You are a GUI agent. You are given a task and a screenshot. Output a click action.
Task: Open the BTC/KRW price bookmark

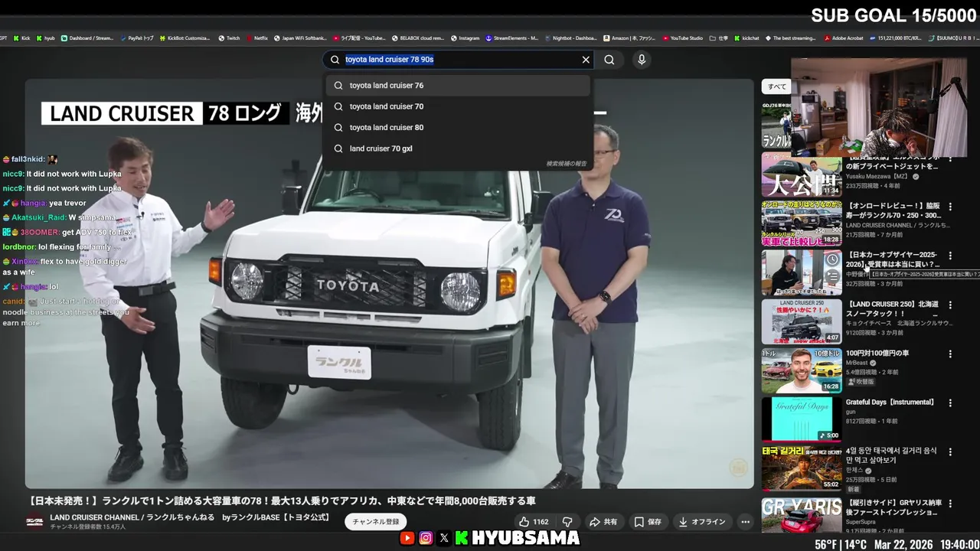point(896,37)
